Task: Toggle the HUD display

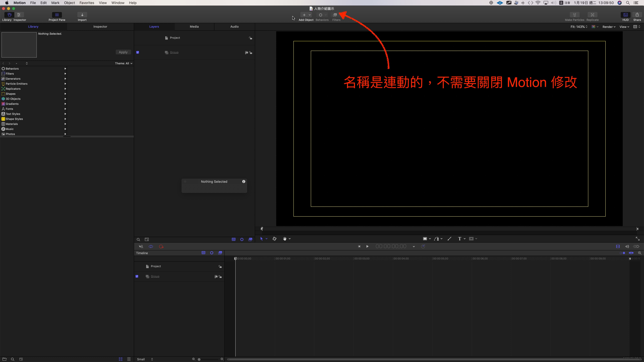Action: pos(625,15)
